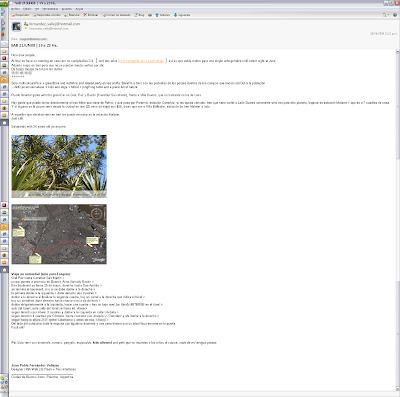Viewport: 400px width, 397px height.
Task: Click the Responder toolbar button
Action: pyautogui.click(x=20, y=15)
